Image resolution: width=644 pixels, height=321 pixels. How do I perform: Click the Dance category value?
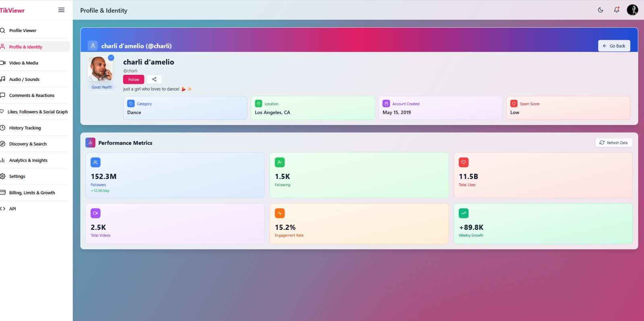134,113
